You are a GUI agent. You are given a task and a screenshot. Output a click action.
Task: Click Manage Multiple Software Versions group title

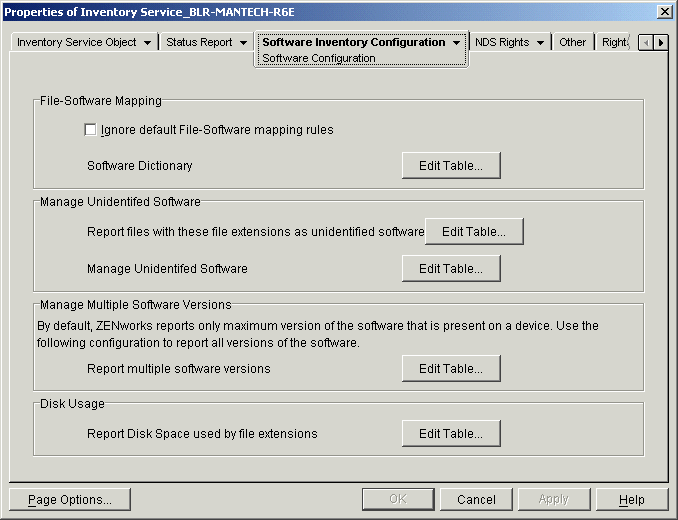pos(136,305)
